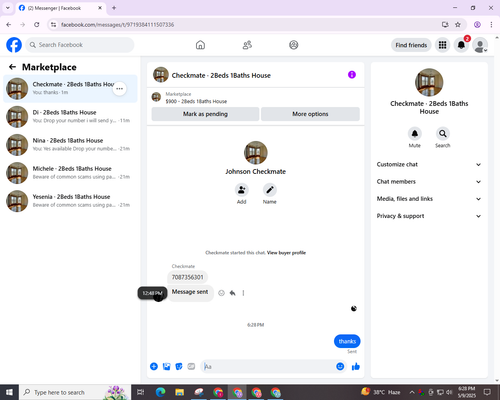Reply to the 'Message sent' message

click(x=233, y=293)
